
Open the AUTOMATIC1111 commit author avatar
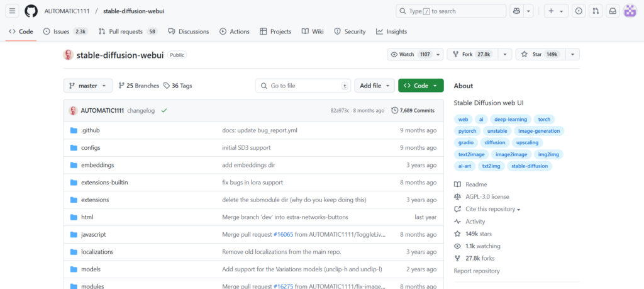tap(74, 111)
